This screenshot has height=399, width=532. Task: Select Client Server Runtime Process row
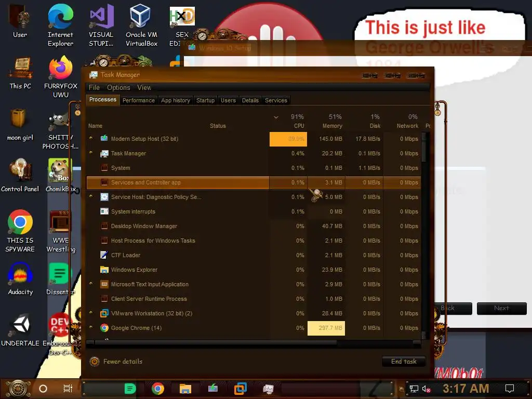pyautogui.click(x=254, y=299)
